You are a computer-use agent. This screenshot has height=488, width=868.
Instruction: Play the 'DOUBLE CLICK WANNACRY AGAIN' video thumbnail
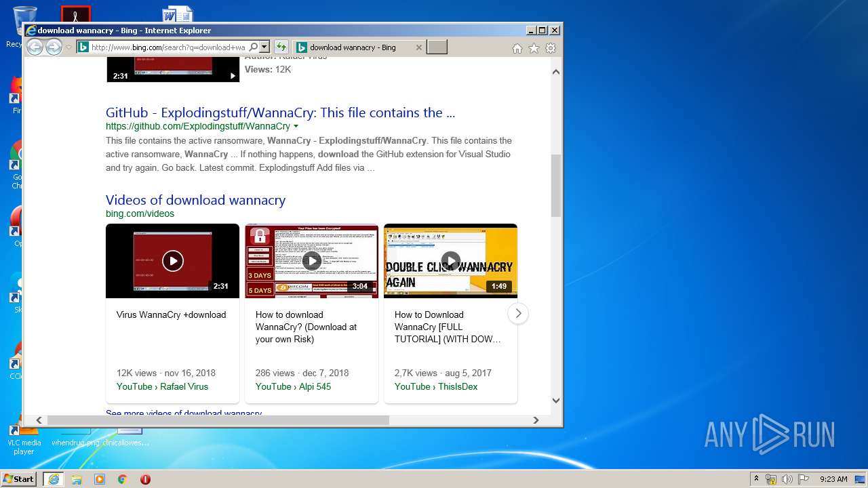coord(450,261)
